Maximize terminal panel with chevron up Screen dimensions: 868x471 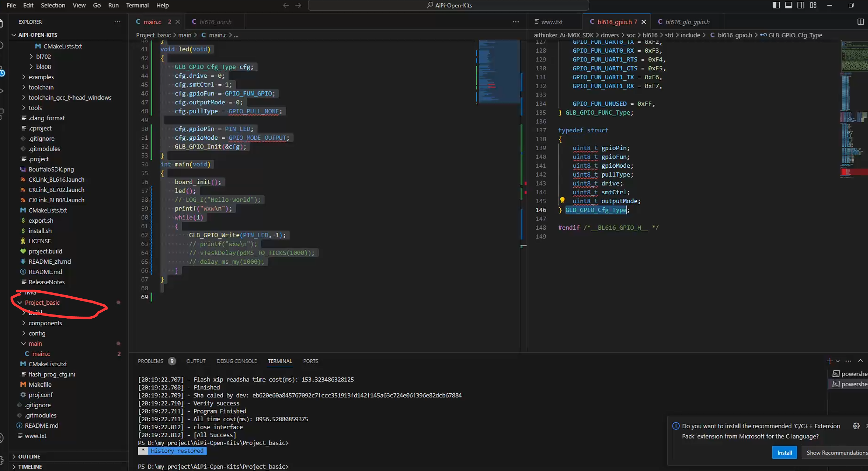pyautogui.click(x=860, y=361)
